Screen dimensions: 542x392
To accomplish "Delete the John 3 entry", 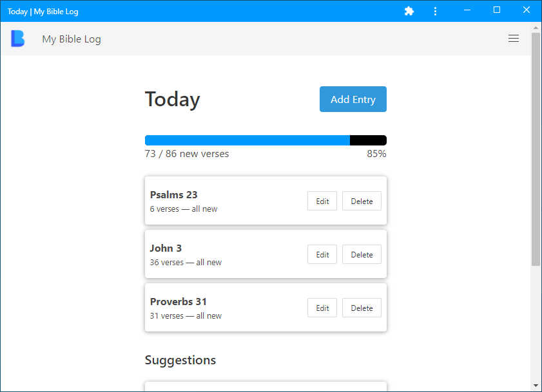I will point(362,254).
